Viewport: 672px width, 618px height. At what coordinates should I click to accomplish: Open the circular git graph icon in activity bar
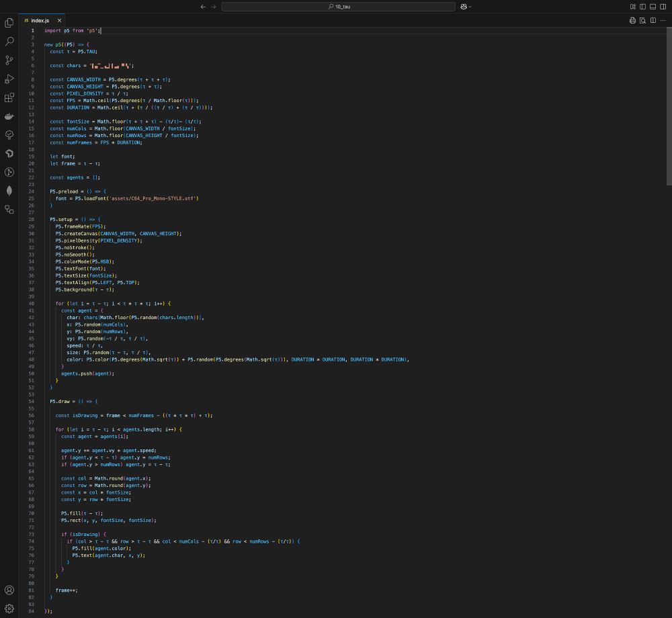(x=9, y=172)
